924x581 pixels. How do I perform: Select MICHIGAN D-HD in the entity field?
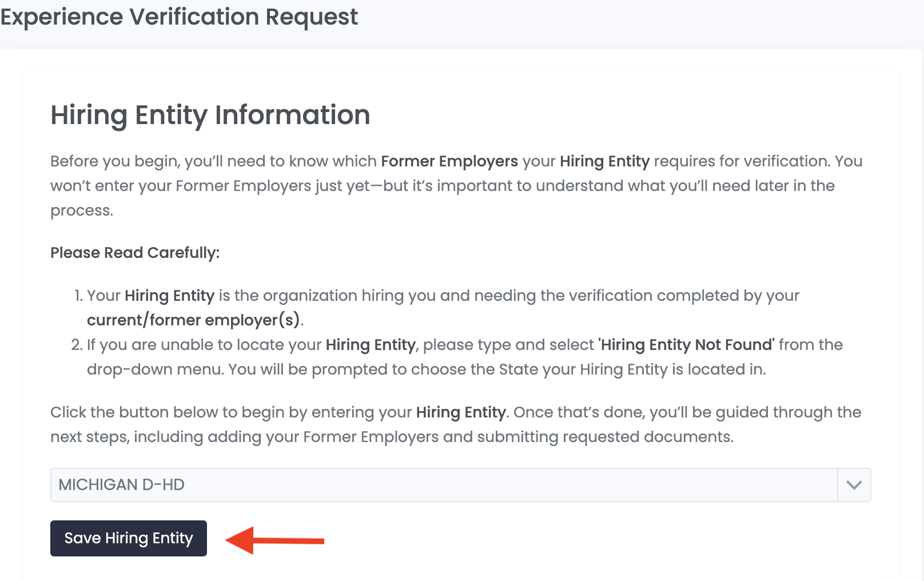click(229, 485)
